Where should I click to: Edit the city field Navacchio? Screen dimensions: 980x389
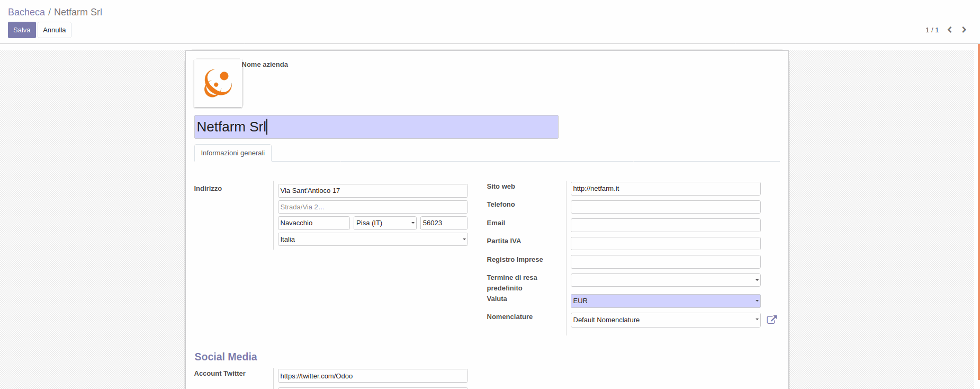pyautogui.click(x=314, y=223)
